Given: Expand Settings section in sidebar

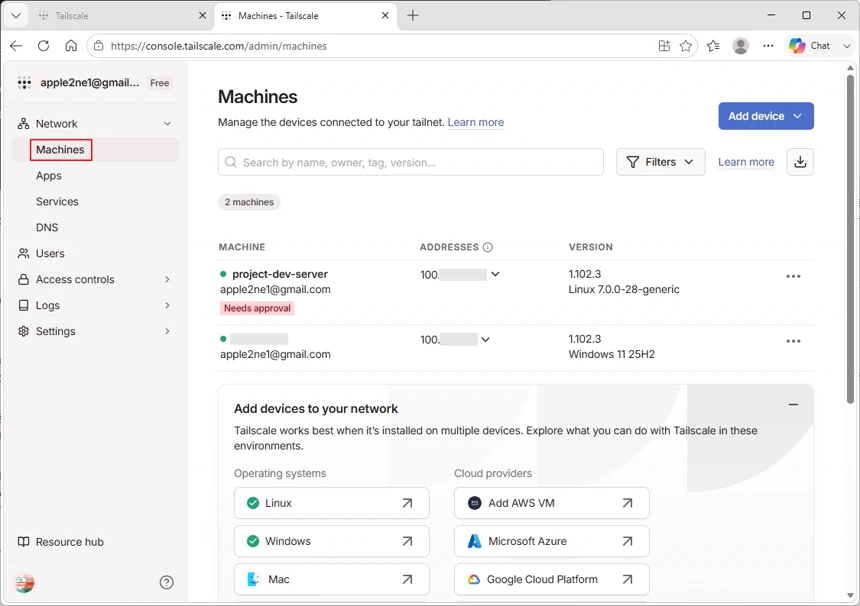Looking at the screenshot, I should [x=167, y=331].
